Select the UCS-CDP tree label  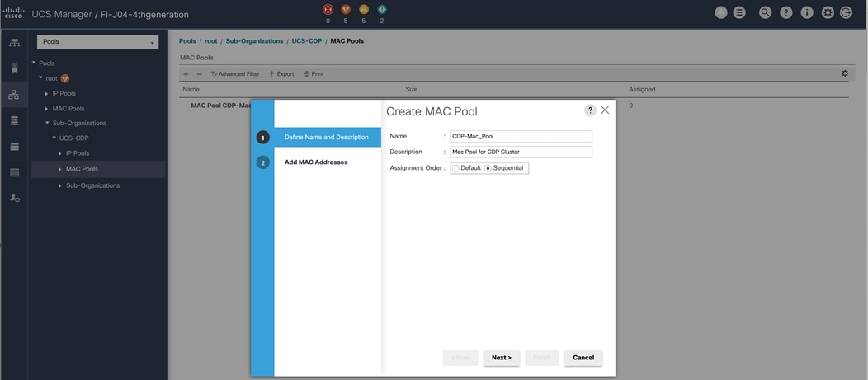tap(74, 138)
